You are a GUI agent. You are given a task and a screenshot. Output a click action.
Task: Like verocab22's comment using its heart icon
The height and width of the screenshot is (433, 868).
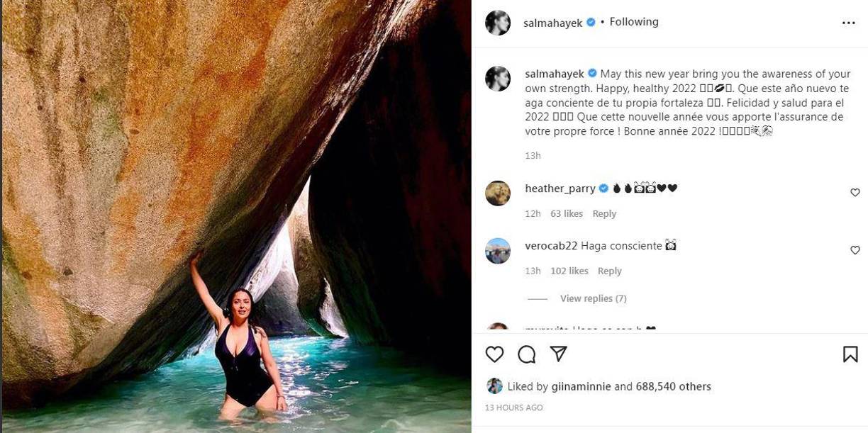[x=855, y=249]
